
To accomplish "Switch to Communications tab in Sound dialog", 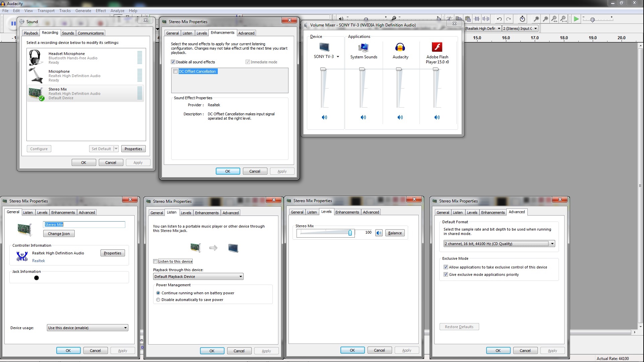I will [90, 33].
